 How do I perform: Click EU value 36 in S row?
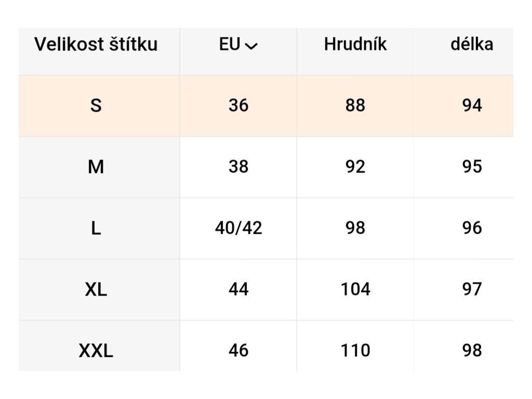pos(238,106)
